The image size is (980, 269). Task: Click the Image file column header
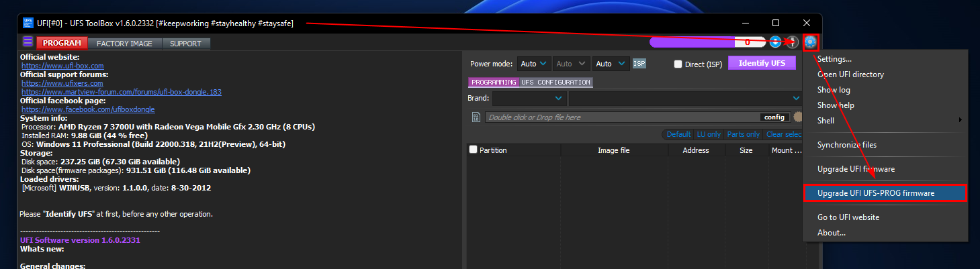point(614,150)
